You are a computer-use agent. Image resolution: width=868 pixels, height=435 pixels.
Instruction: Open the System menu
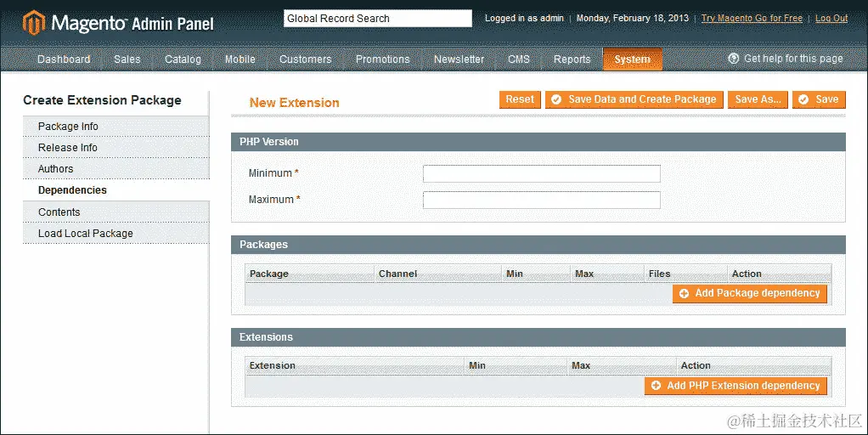[632, 59]
